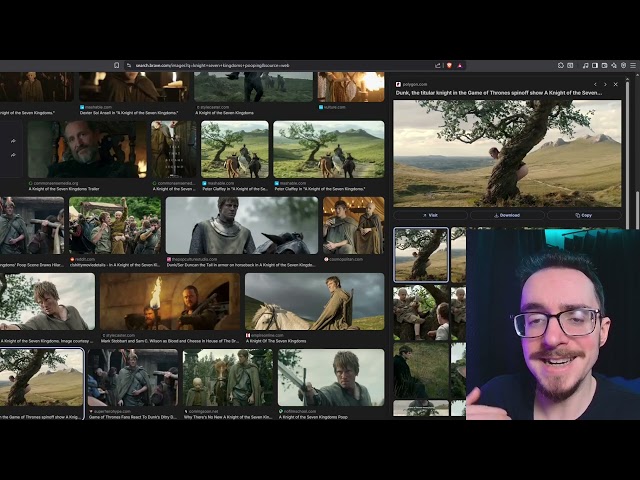This screenshot has height=480, width=640.
Task: Click the 'A Knight of the Seven Kingdoms Trailer' caption
Action: 64,189
